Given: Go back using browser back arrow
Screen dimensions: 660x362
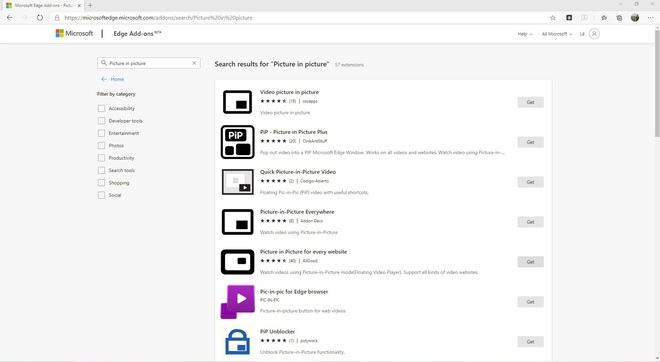Looking at the screenshot, I should [x=10, y=18].
